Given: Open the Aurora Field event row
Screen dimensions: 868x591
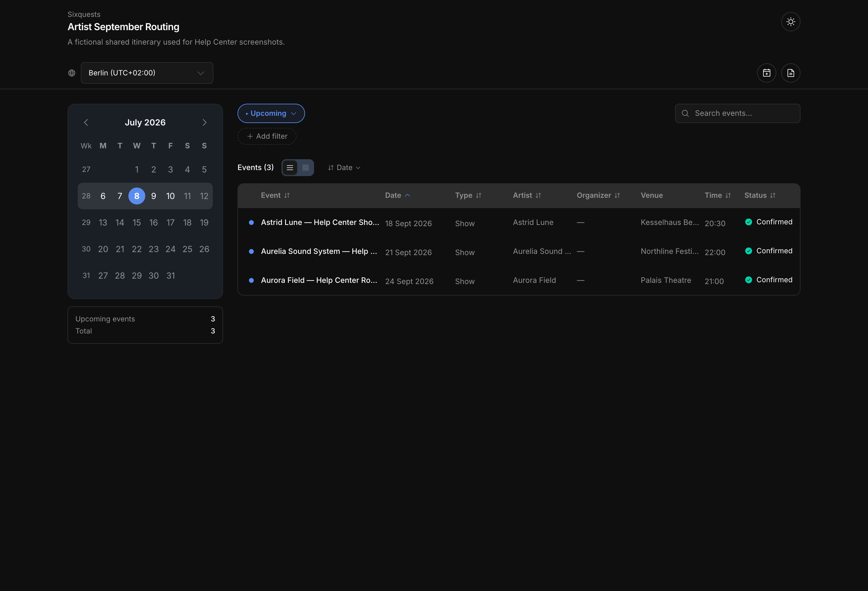Looking at the screenshot, I should (519, 280).
